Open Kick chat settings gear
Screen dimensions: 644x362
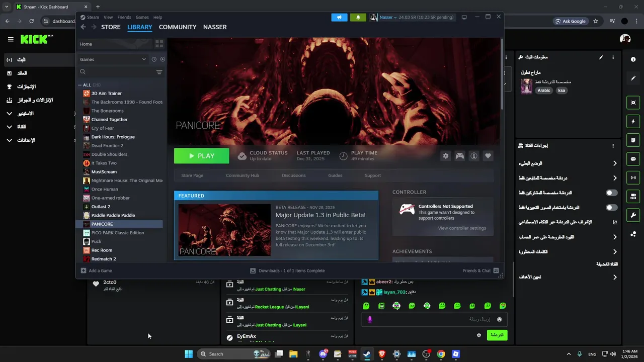[x=478, y=335]
